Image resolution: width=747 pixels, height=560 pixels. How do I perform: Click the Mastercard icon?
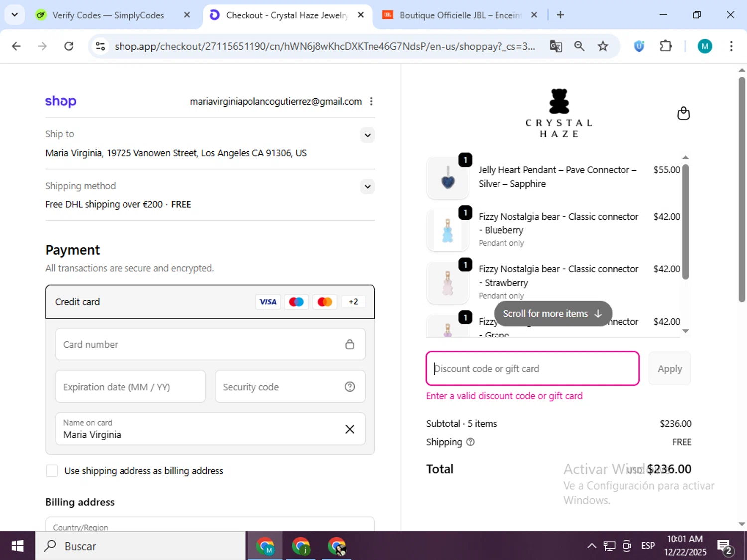[325, 302]
